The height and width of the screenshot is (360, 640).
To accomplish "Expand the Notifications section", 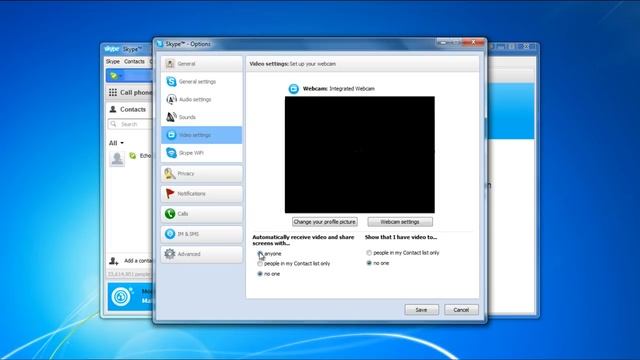I will (202, 193).
